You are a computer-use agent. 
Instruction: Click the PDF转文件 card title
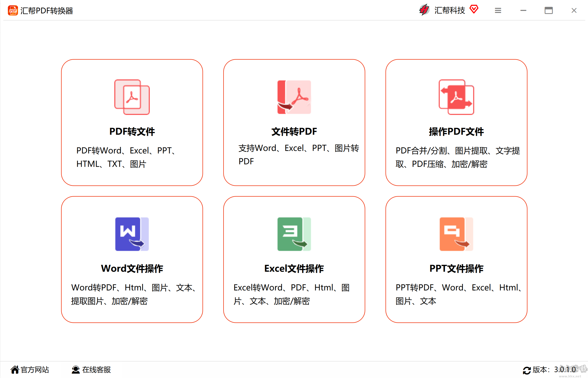click(x=132, y=131)
